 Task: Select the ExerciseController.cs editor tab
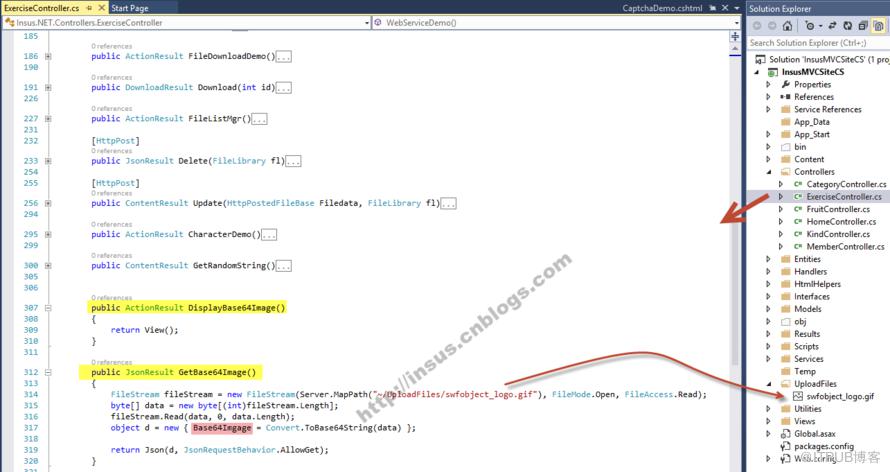click(41, 8)
